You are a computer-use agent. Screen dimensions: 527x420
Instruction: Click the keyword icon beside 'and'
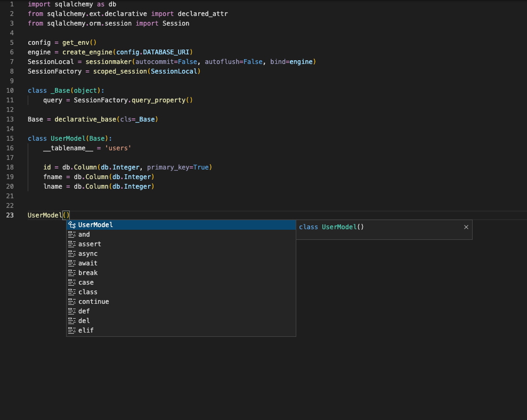[72, 235]
